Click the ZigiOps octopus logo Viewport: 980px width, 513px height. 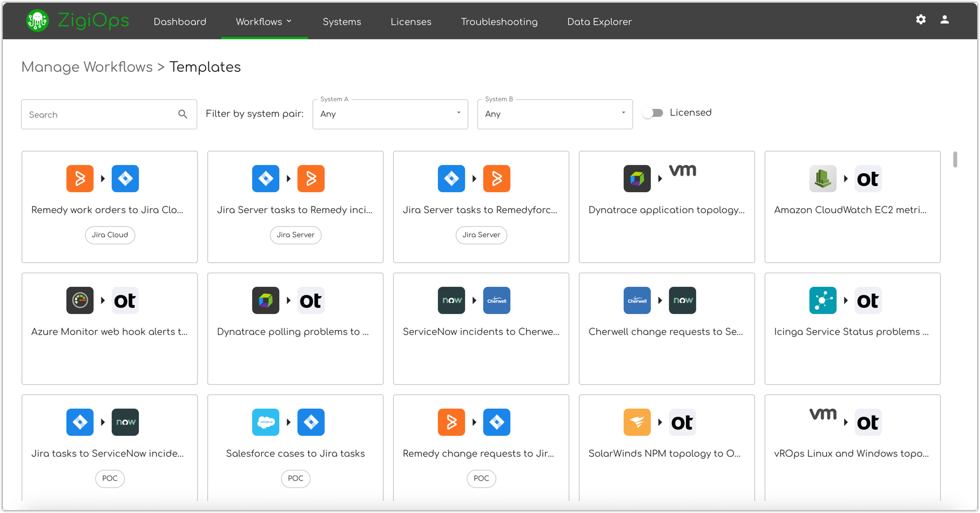[37, 21]
